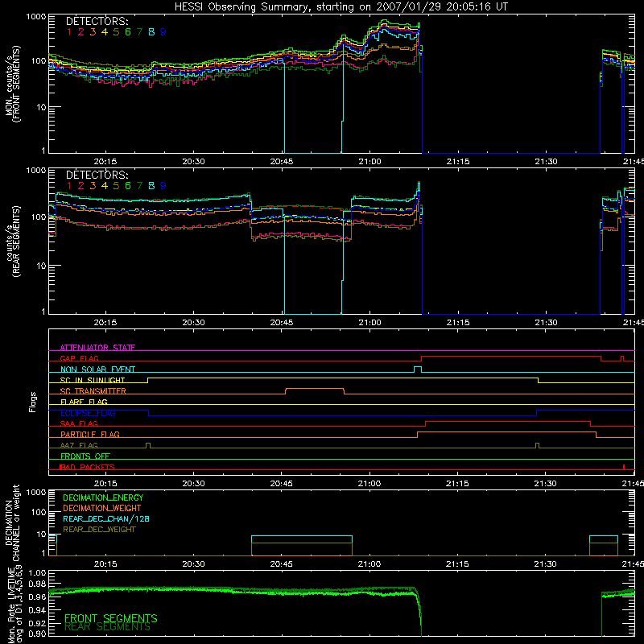Click the FRONT SEGMENTS label in the livetime plot
Screen dimensions: 644x644
click(x=111, y=618)
